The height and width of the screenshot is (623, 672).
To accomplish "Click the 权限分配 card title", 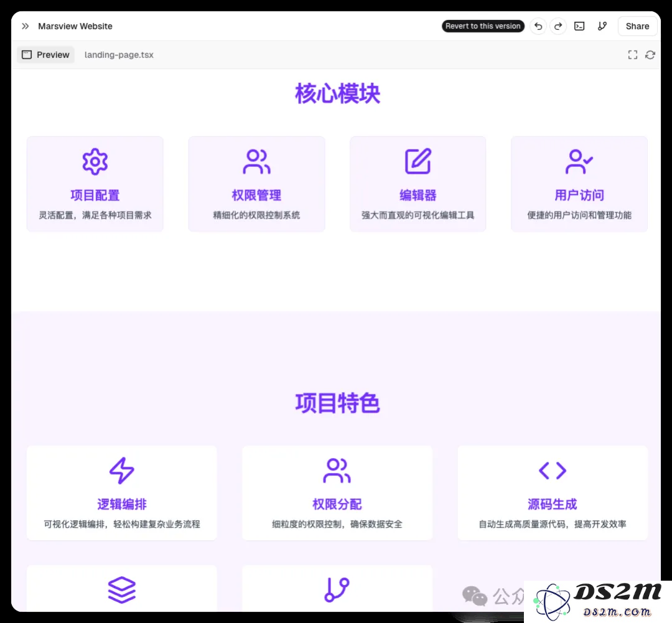I will (337, 504).
